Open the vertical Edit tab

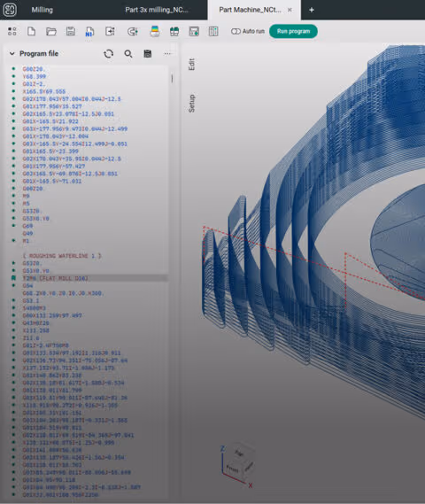tap(191, 65)
